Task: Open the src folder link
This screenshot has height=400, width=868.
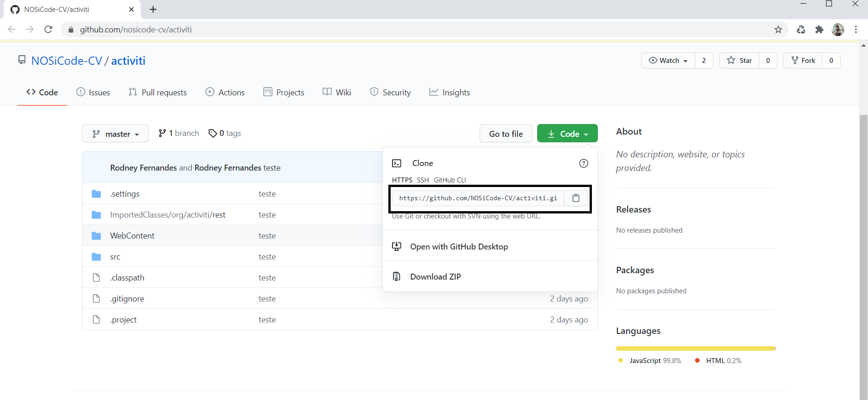Action: tap(115, 257)
